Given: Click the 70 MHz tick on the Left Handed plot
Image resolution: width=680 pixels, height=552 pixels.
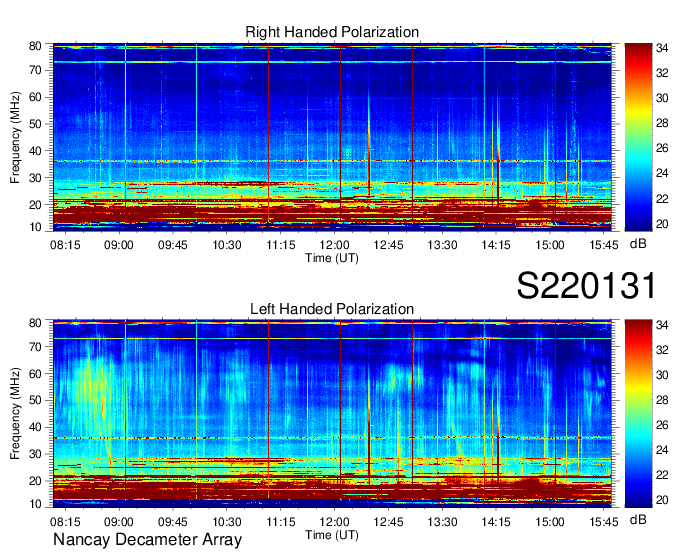Looking at the screenshot, I should (x=36, y=346).
